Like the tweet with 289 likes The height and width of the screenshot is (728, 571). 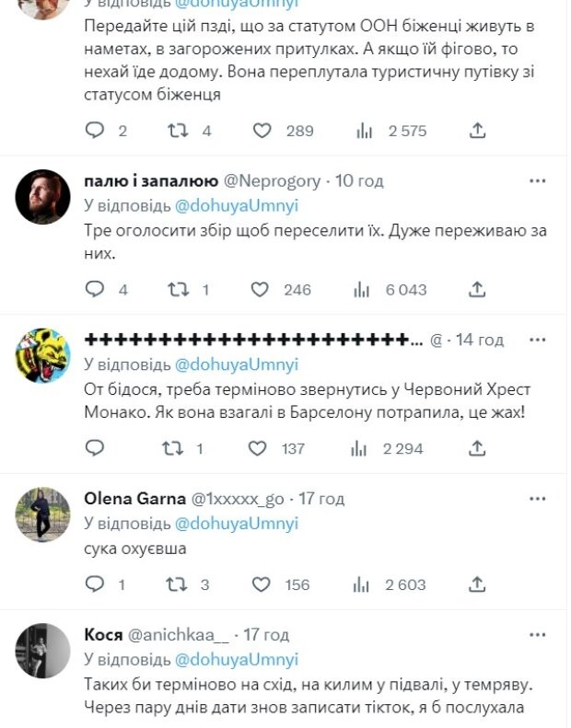(262, 131)
